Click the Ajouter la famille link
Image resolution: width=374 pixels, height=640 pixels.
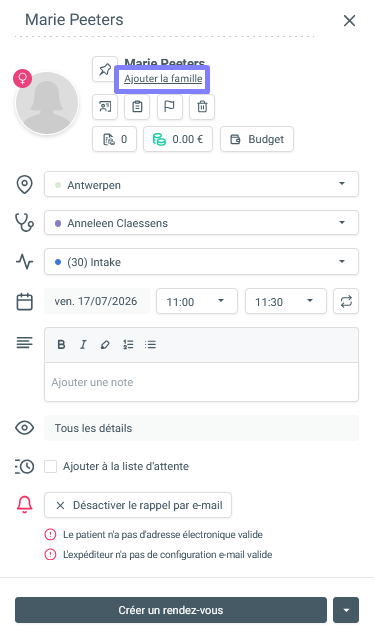point(163,79)
